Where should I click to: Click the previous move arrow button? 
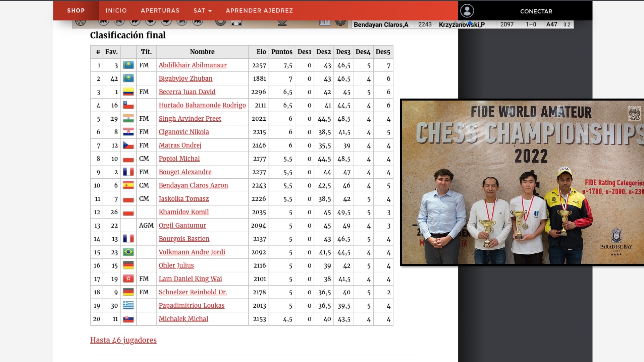point(151,22)
